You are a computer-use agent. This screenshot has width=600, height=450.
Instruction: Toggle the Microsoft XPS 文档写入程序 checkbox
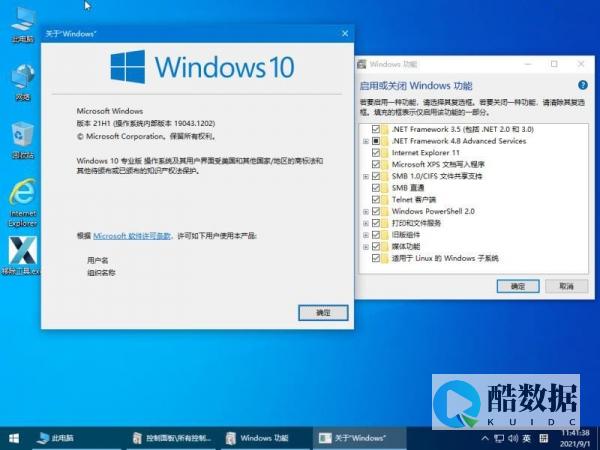click(376, 164)
